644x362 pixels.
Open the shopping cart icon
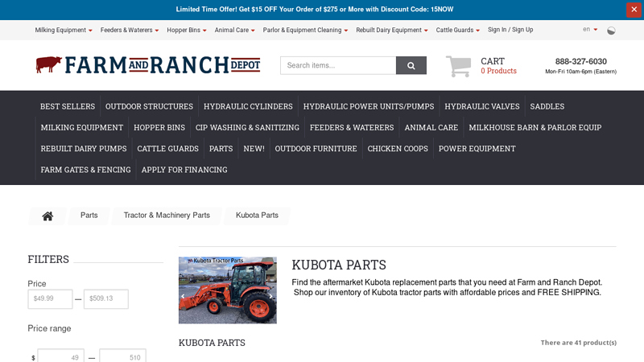pos(458,66)
